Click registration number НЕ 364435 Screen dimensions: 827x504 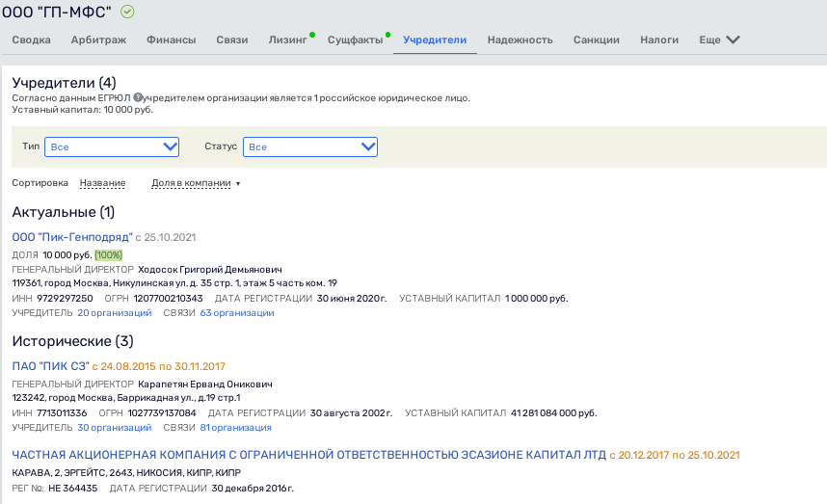73,489
